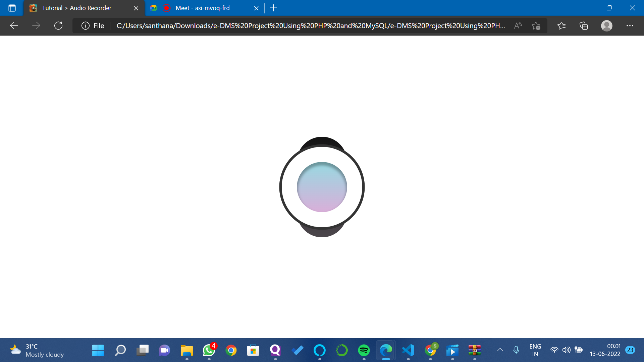This screenshot has width=644, height=362.
Task: Open the Collections panel
Action: 584,26
